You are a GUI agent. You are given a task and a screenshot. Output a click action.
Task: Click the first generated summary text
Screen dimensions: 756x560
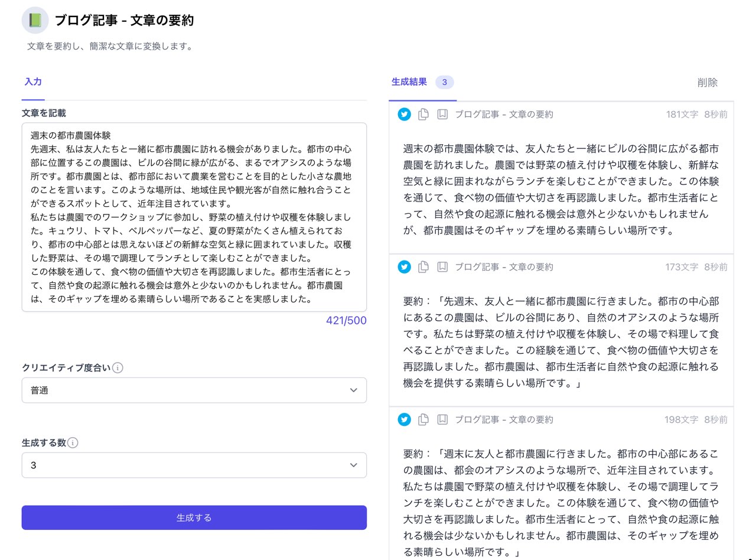561,190
